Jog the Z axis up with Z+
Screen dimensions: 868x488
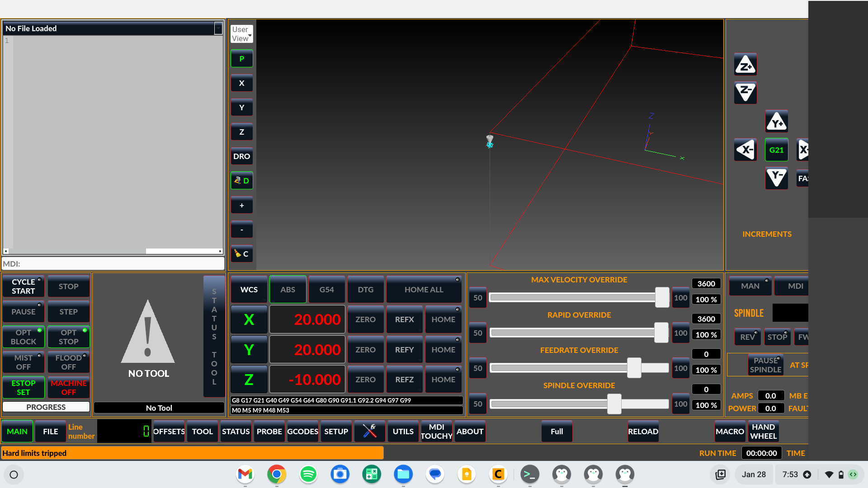(745, 64)
